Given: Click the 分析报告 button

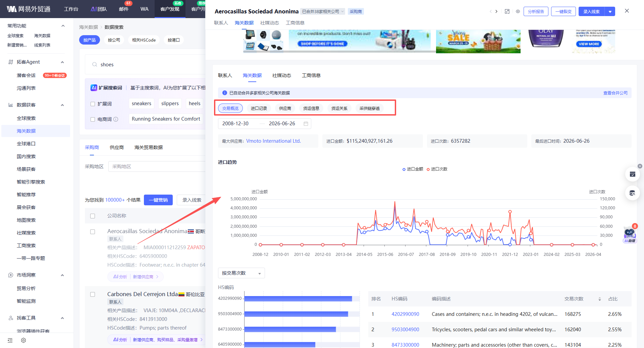Looking at the screenshot, I should point(536,11).
